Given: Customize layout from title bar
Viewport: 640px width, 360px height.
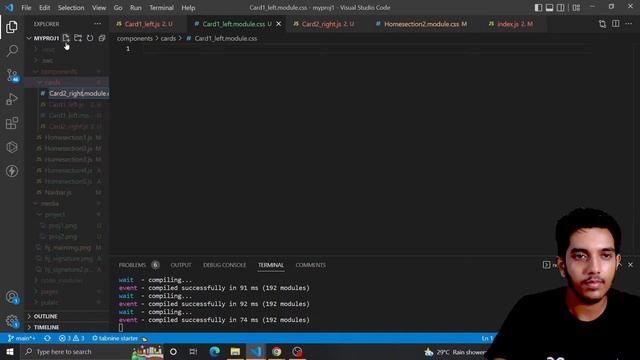Looking at the screenshot, I should [576, 7].
